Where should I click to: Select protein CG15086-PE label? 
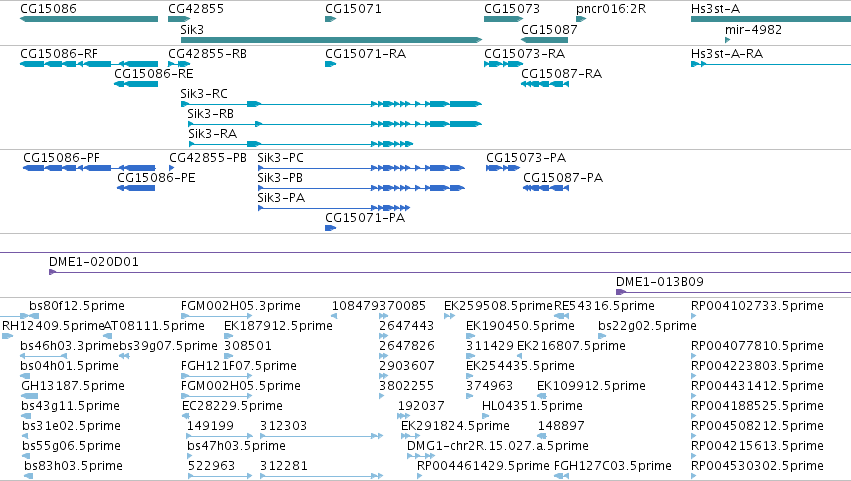pos(156,178)
